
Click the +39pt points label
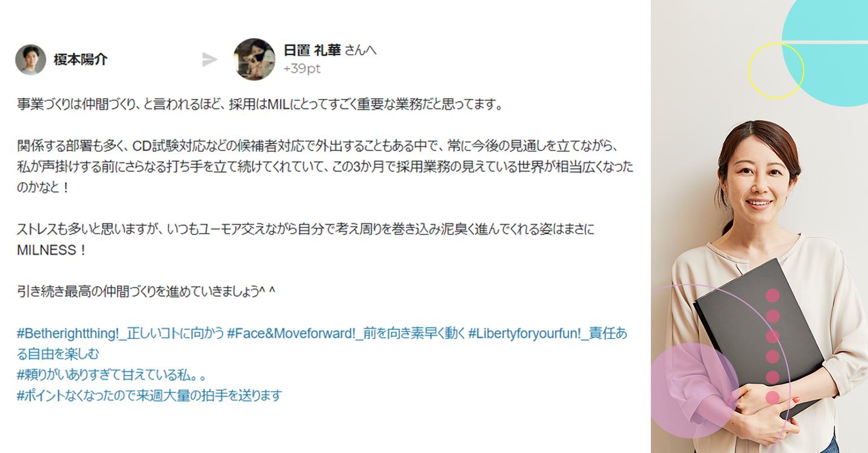click(x=302, y=69)
